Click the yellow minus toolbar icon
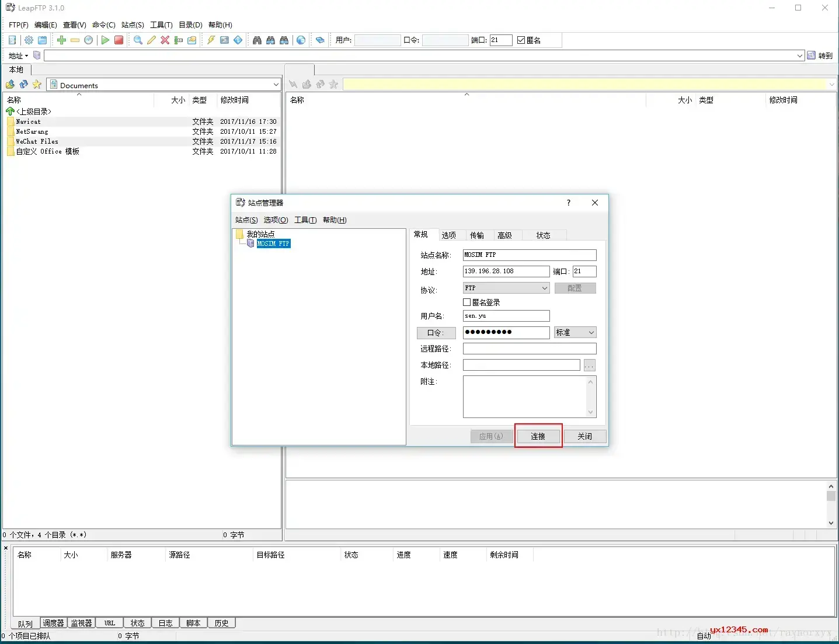The image size is (839, 644). point(75,40)
